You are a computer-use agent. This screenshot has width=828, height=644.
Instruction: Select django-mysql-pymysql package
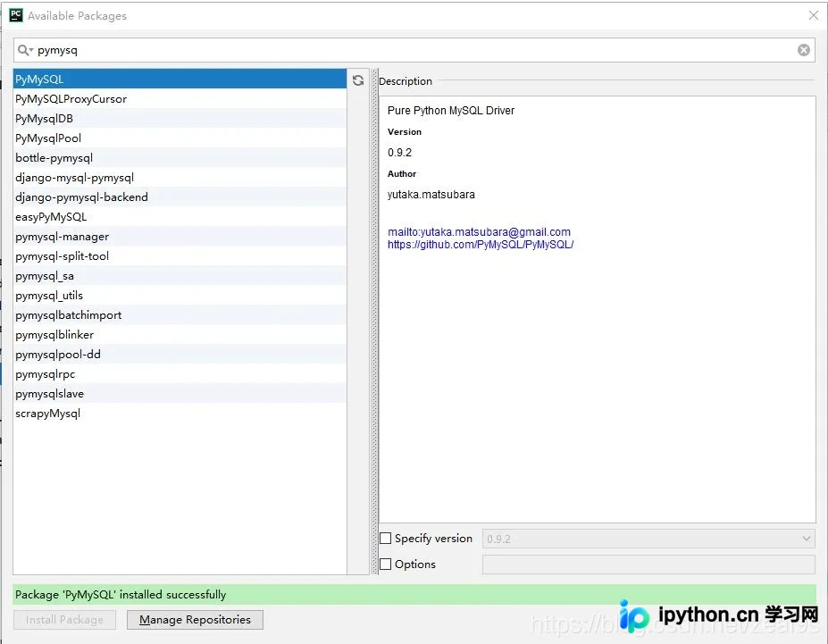pos(180,178)
